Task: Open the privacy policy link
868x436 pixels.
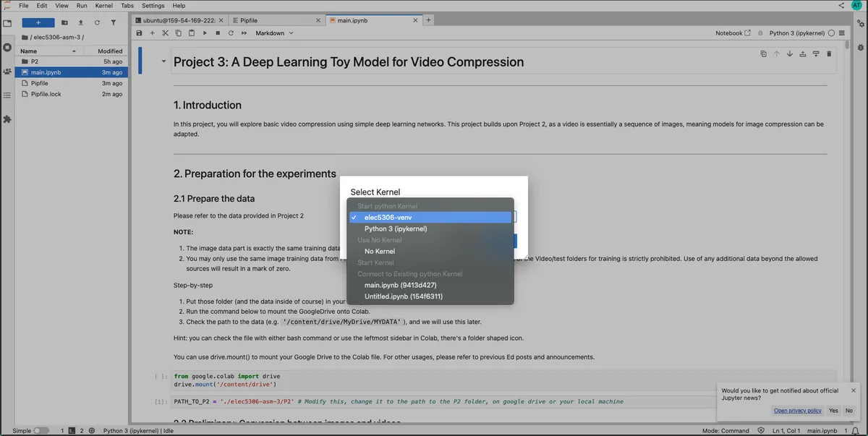Action: coord(797,411)
